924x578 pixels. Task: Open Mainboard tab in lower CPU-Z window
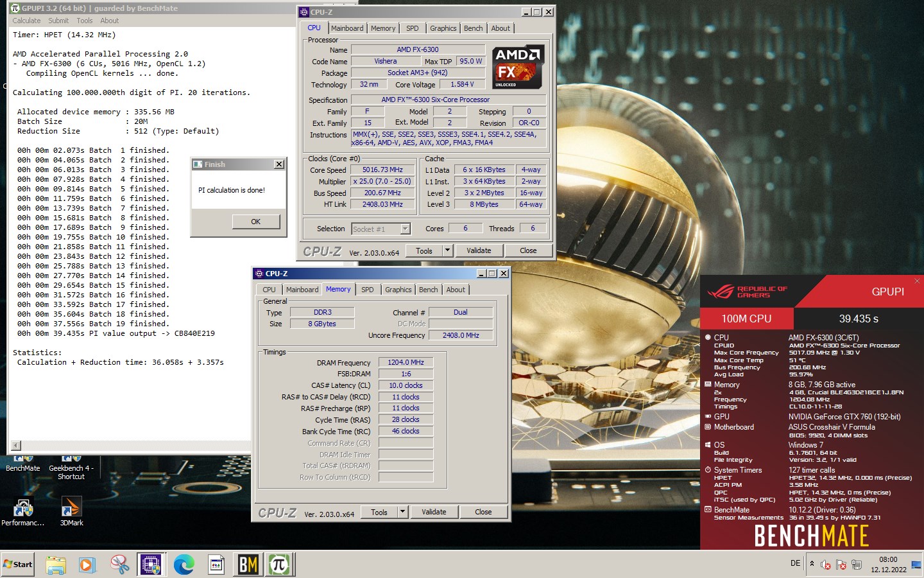[x=302, y=290]
